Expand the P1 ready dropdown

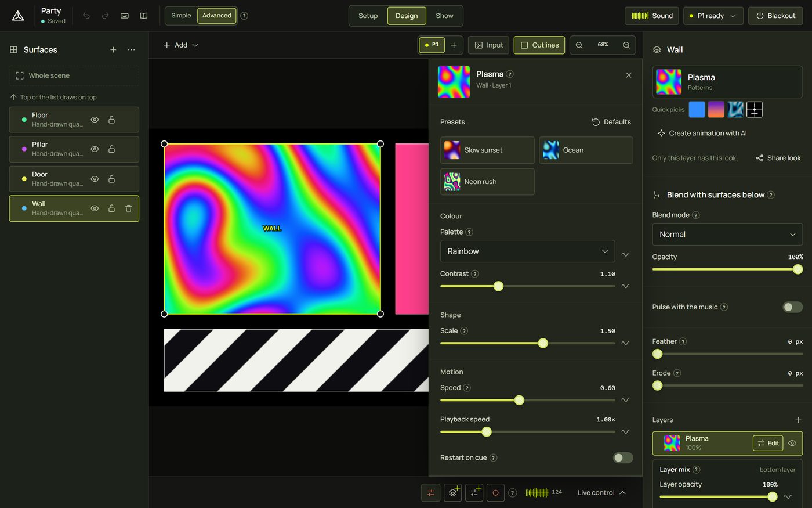pos(713,16)
